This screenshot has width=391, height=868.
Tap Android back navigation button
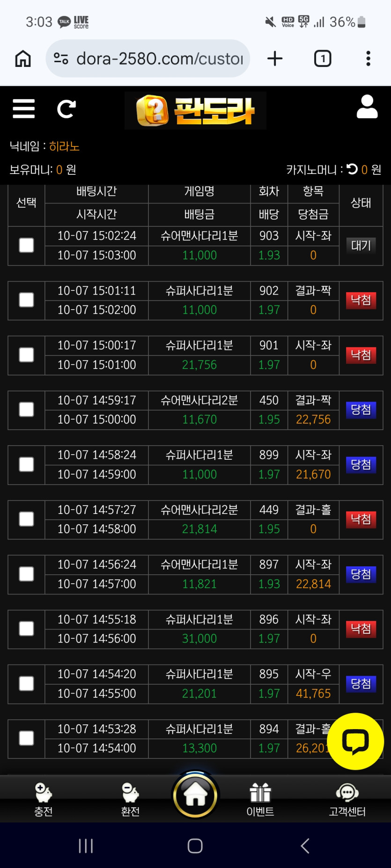coord(305,846)
